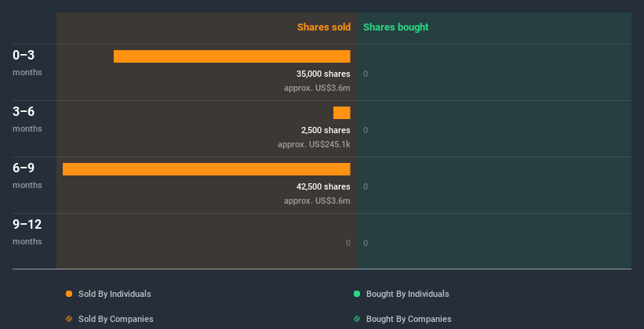Click the 35,000 shares value
Image resolution: width=644 pixels, height=329 pixels.
coord(323,74)
